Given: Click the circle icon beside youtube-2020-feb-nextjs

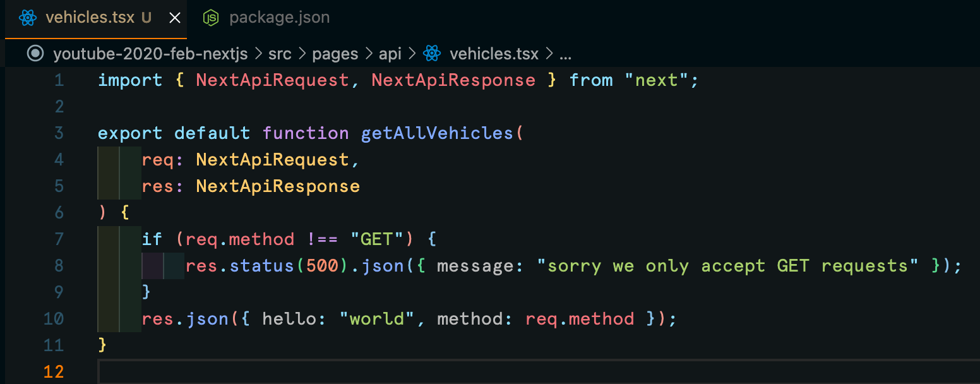Looking at the screenshot, I should click(x=35, y=54).
